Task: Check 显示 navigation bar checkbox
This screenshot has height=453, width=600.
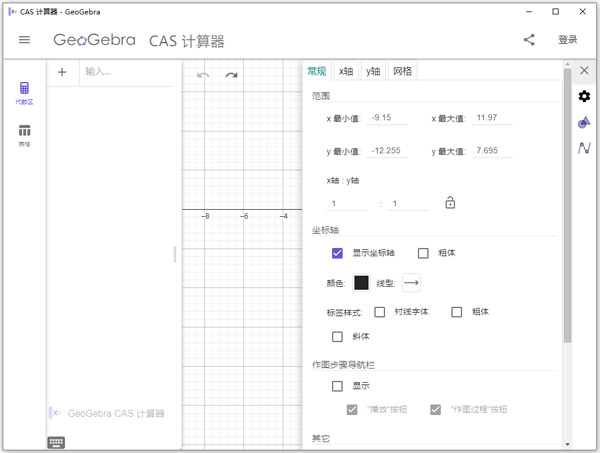Action: [x=337, y=386]
